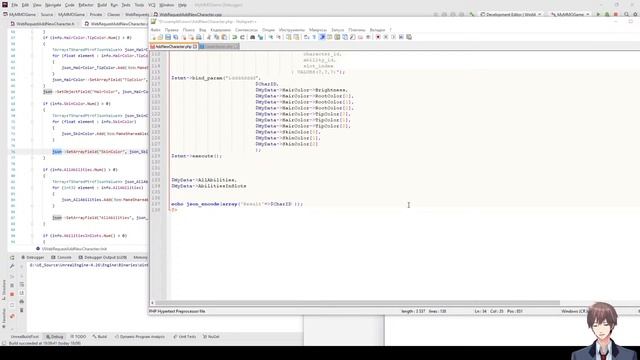Click trash clear icon in console sidebar

coord(22,310)
